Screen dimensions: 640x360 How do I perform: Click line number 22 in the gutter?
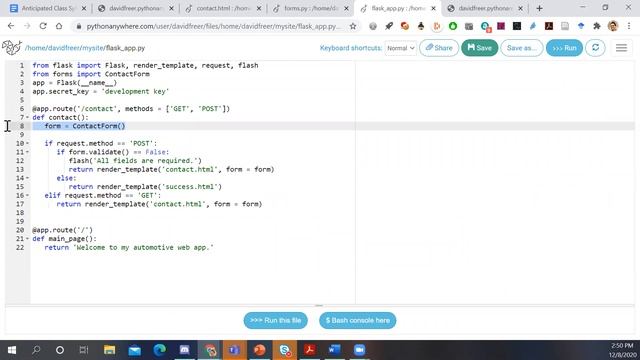tap(20, 247)
